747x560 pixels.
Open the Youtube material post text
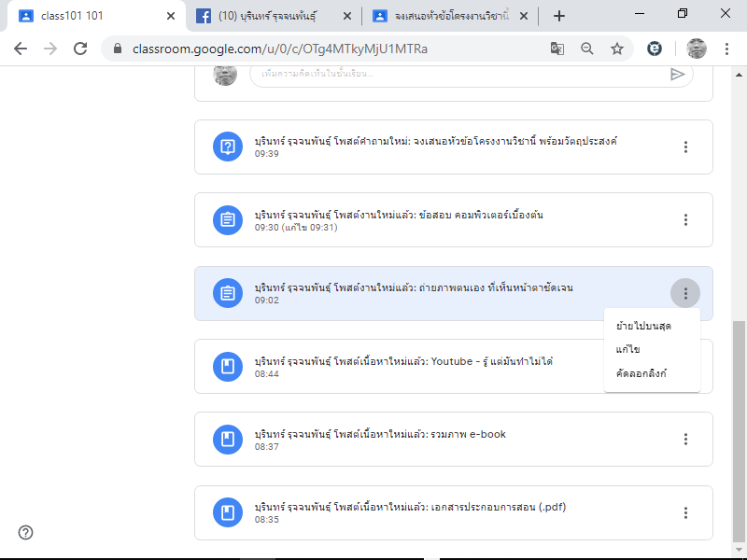point(403,361)
